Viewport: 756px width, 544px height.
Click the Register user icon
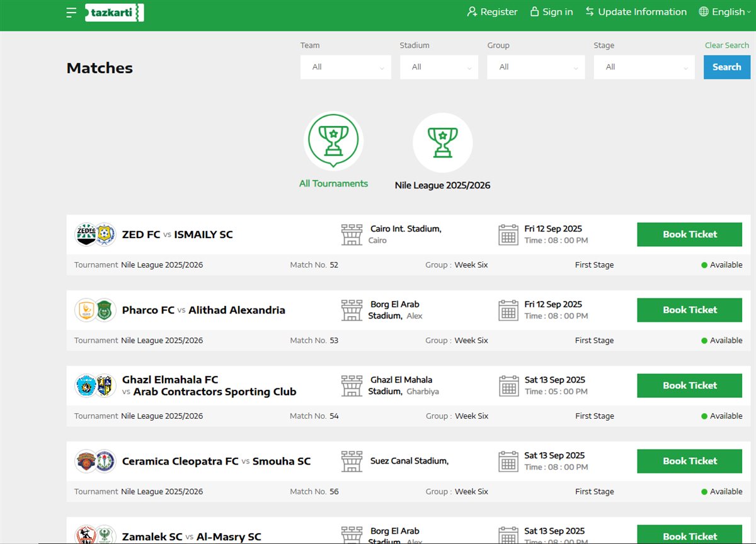(472, 12)
